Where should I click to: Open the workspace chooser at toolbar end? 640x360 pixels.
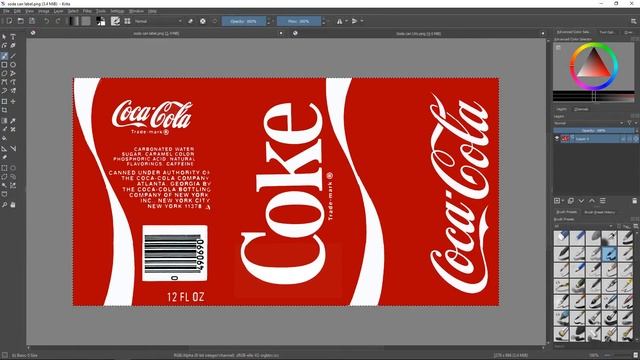(x=634, y=21)
